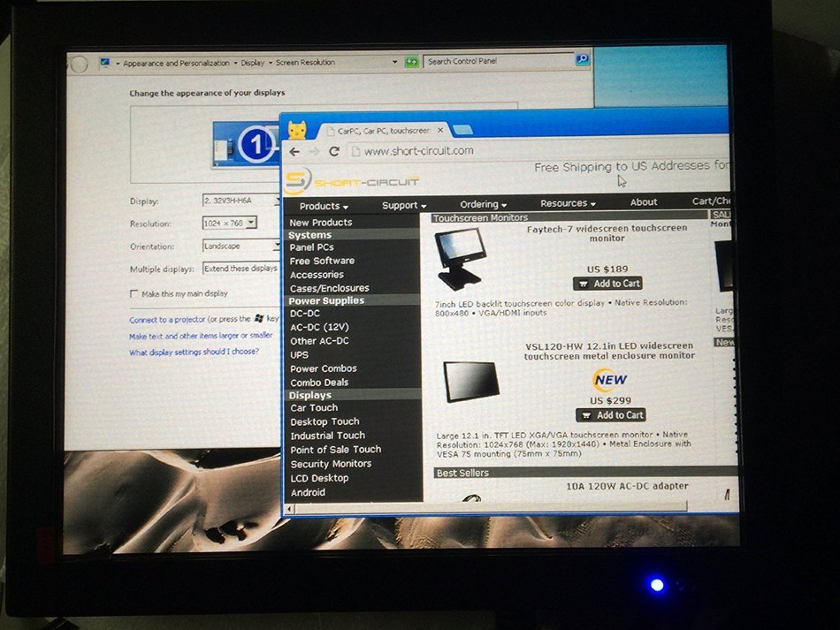Open Desktop Touch displays link

pos(325,421)
